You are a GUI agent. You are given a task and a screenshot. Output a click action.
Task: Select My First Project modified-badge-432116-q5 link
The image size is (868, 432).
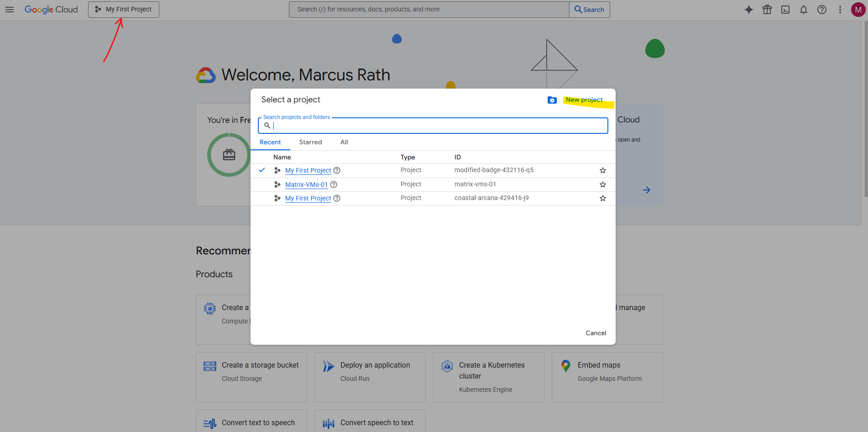click(308, 170)
